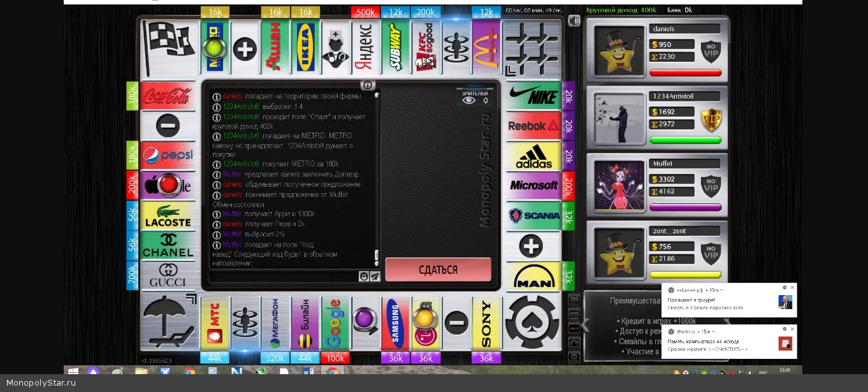Screen dimensions: 868x392
Task: Send the chat message with paper plane
Action: (x=375, y=277)
